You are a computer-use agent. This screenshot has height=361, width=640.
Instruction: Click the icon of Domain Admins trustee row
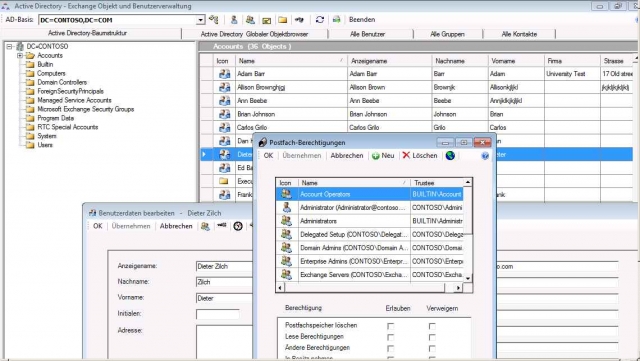(287, 248)
